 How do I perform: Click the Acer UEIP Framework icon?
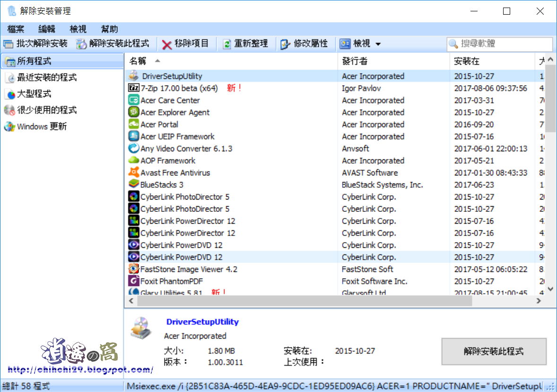click(x=133, y=136)
